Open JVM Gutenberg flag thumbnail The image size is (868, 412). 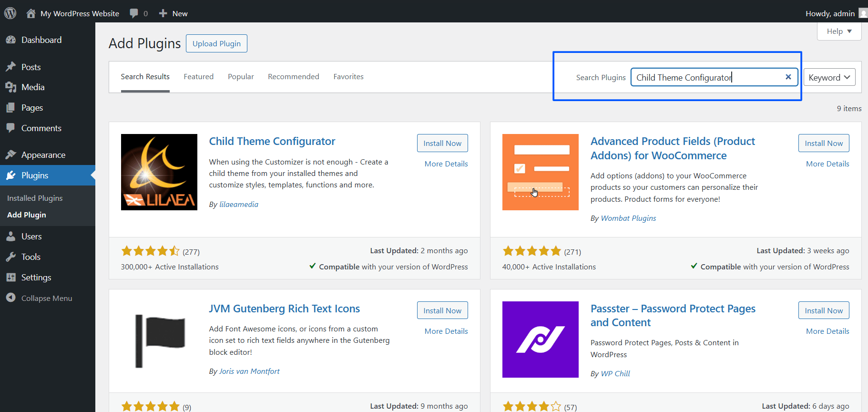[x=159, y=340]
